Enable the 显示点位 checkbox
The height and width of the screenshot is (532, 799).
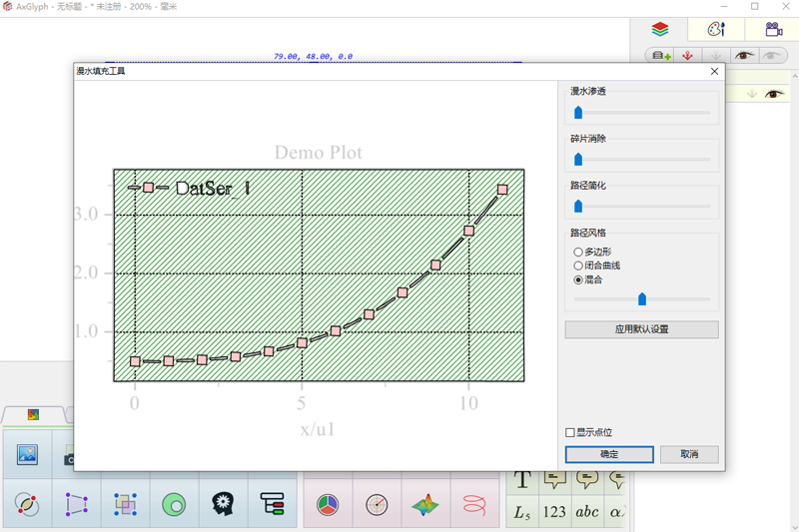570,433
